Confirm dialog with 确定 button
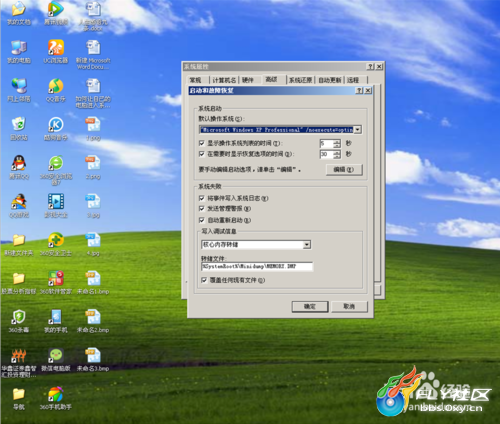 point(310,306)
